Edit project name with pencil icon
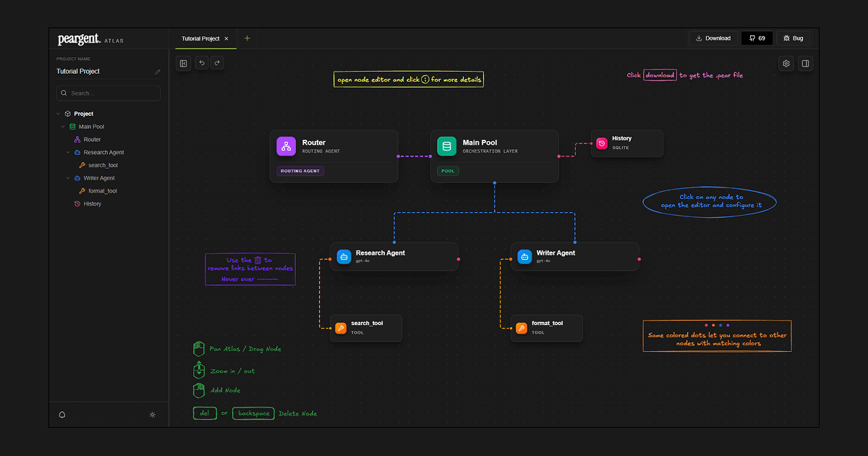Screen dimensions: 868x456 (158, 72)
